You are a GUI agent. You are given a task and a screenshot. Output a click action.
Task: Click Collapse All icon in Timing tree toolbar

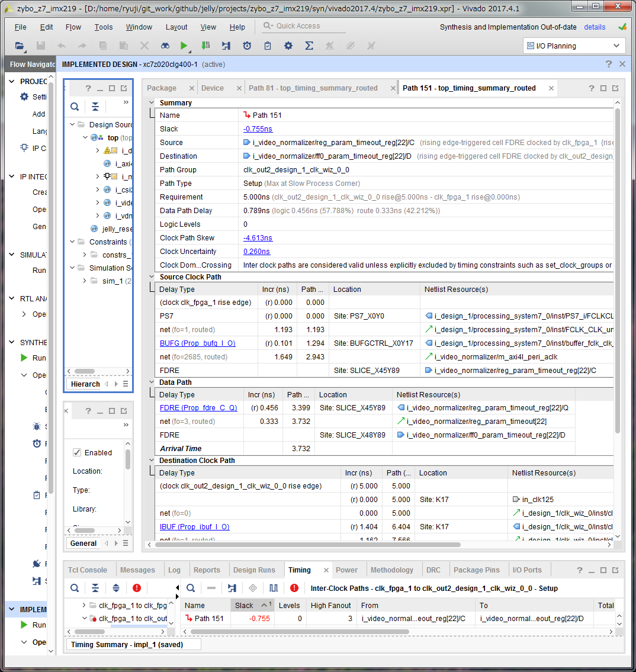pos(95,588)
